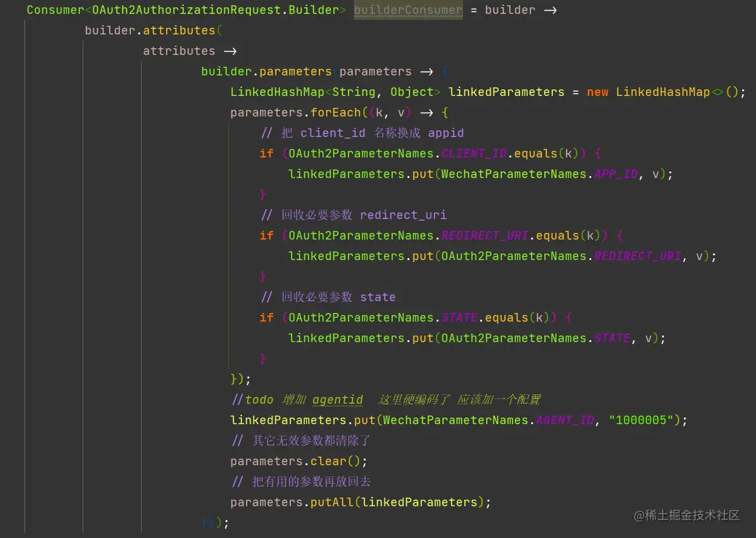756x538 pixels.
Task: Click the if keyword before STATE check
Action: (x=267, y=318)
